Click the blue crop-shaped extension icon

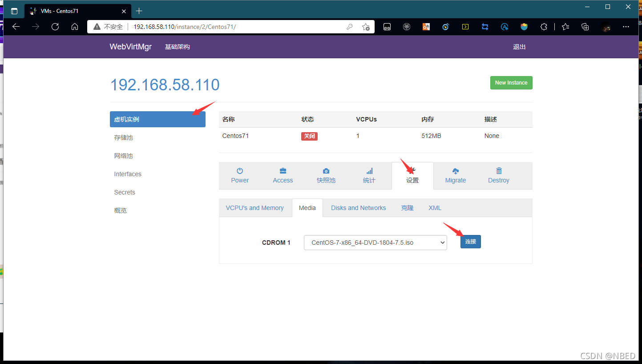[x=485, y=27]
